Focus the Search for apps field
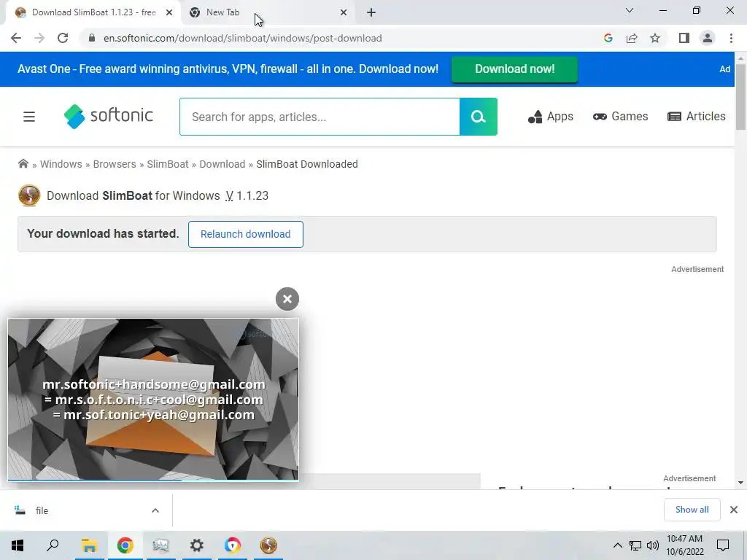747x560 pixels. click(x=320, y=117)
